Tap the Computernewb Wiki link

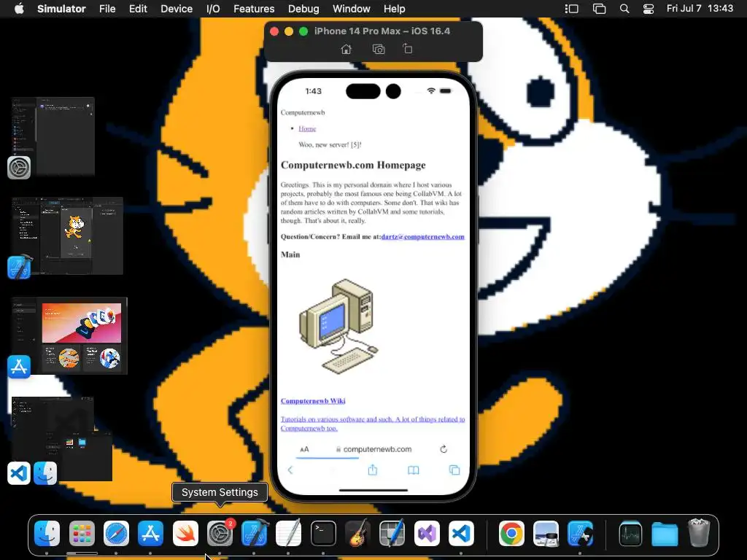click(x=313, y=401)
